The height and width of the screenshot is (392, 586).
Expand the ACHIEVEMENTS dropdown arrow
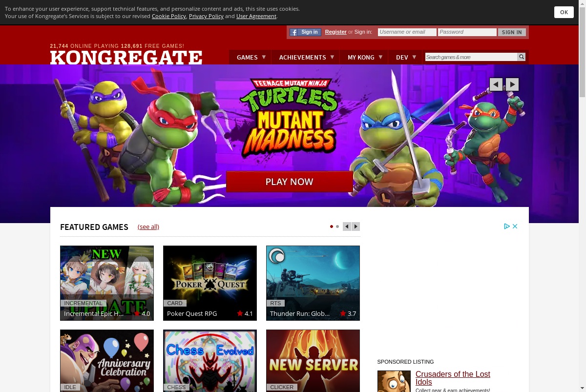(x=332, y=57)
